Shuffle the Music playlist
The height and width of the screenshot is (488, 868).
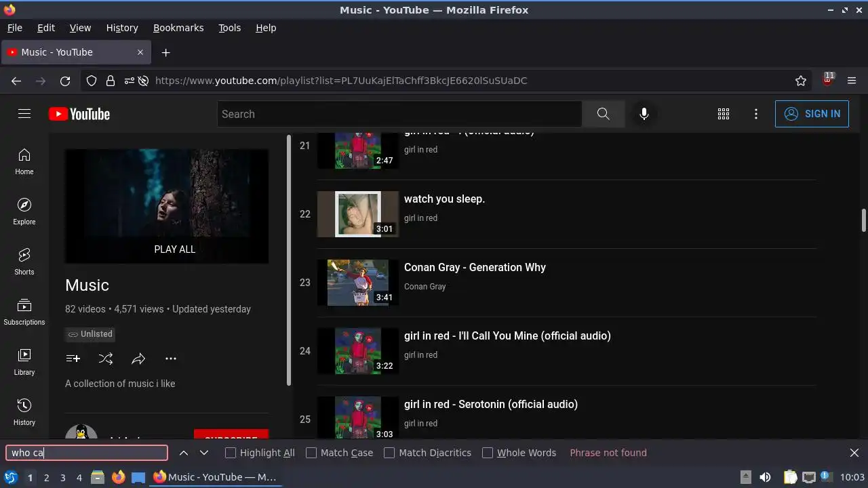(106, 359)
